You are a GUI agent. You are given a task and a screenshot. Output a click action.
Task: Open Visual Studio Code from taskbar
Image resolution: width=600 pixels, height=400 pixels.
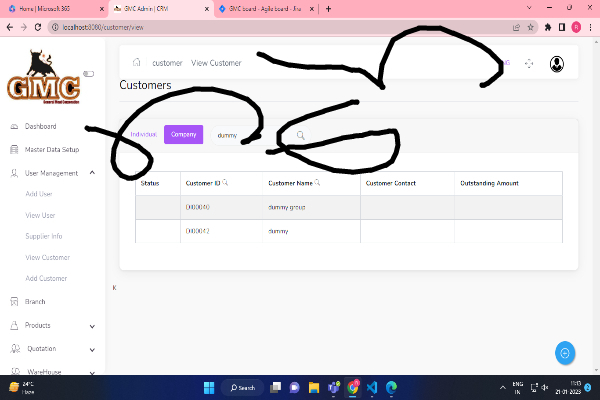click(371, 387)
